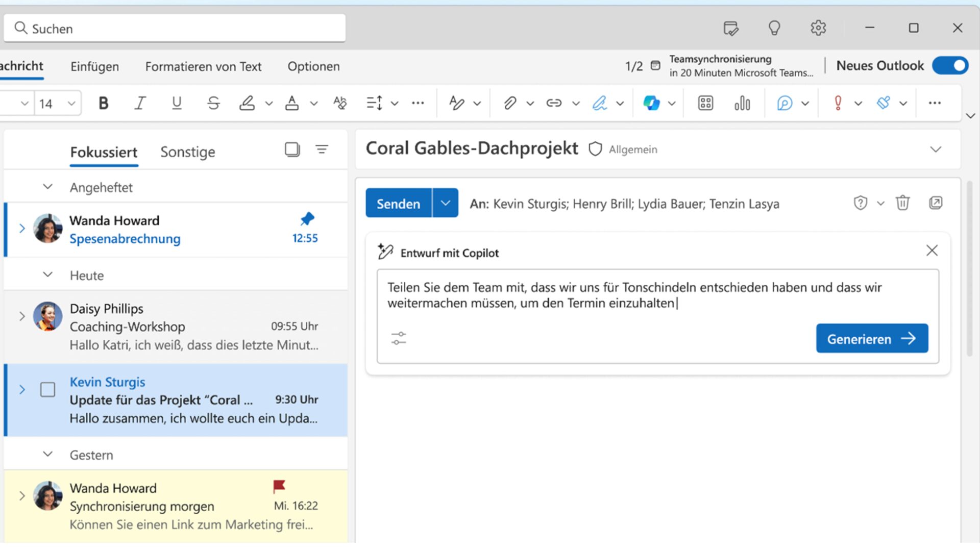
Task: Click Generieren to draft with Copilot
Action: (872, 338)
